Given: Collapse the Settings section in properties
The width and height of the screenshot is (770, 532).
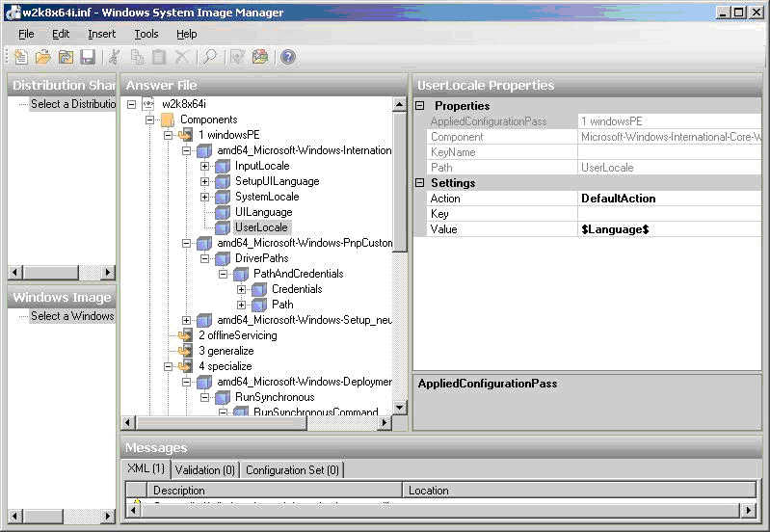Looking at the screenshot, I should tap(420, 183).
